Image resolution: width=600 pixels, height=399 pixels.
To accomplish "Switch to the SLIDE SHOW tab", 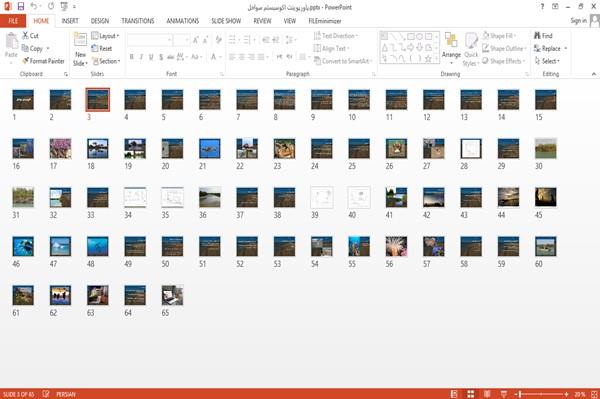I will pyautogui.click(x=226, y=21).
